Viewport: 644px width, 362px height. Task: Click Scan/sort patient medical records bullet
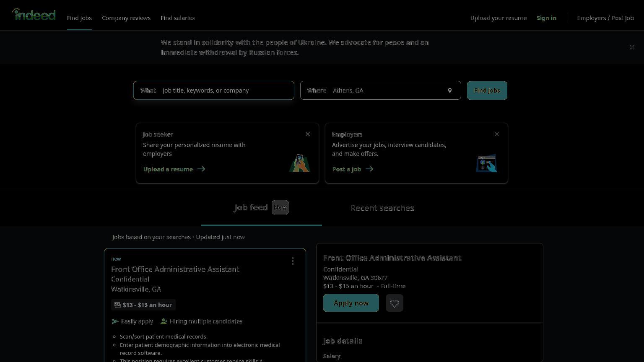pyautogui.click(x=164, y=336)
